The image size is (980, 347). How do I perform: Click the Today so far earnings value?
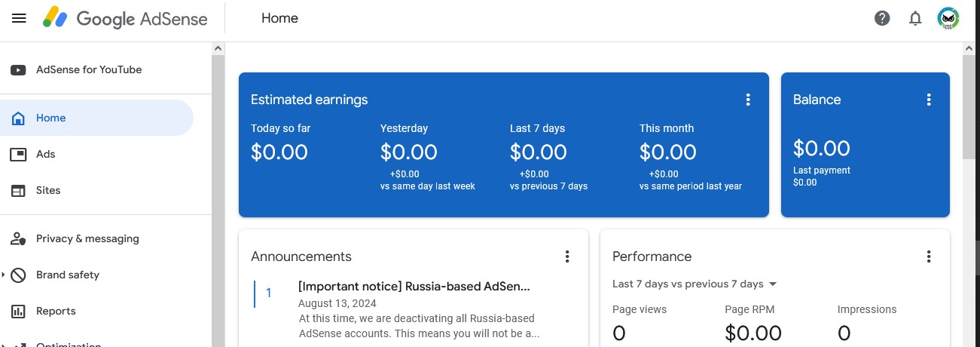click(279, 152)
